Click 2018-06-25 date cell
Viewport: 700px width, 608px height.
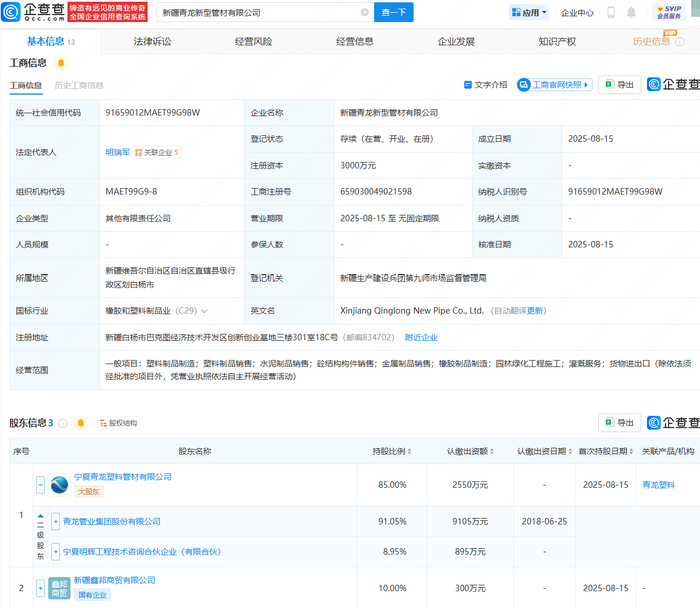[x=544, y=521]
